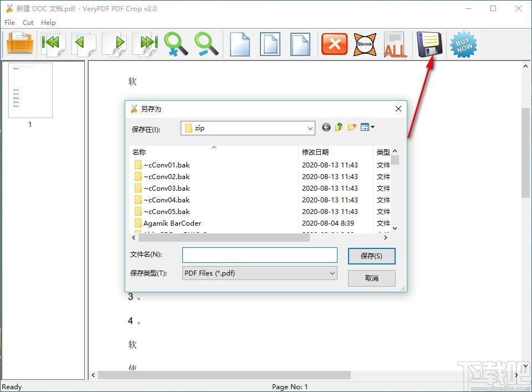Click the document horizontal scrollbar
Screen dimensions: 532x392
coord(224,375)
